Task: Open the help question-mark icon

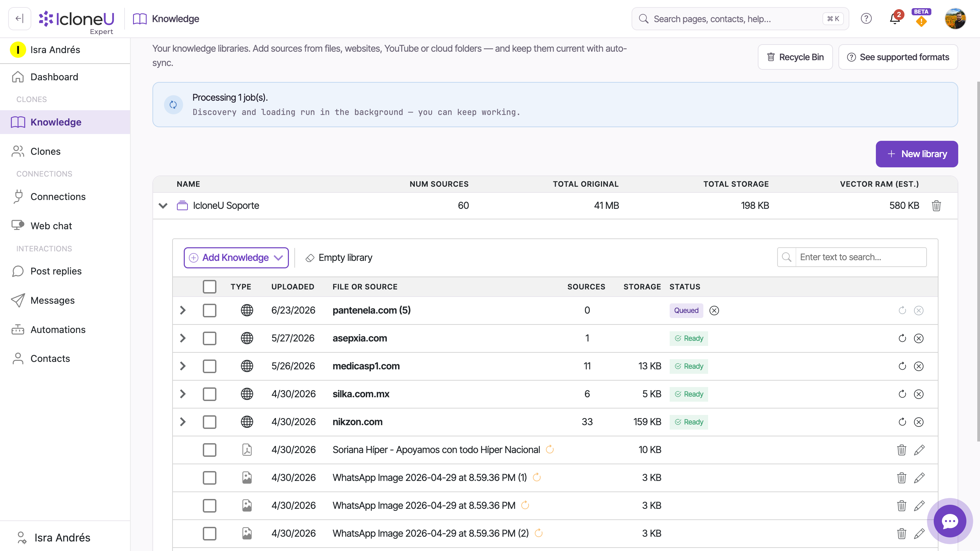Action: [866, 18]
